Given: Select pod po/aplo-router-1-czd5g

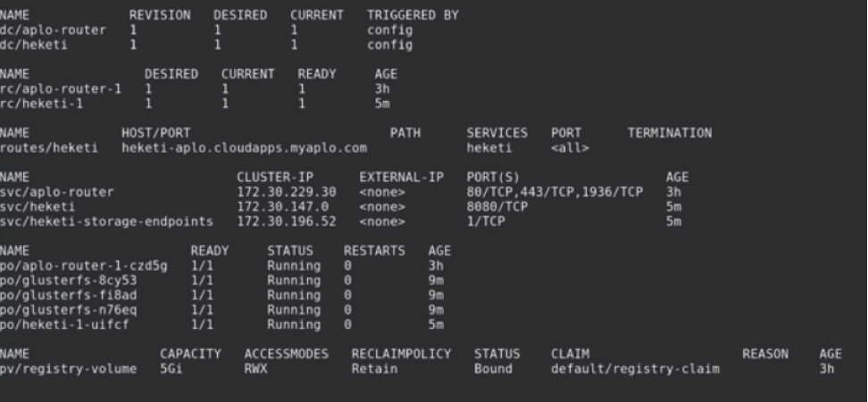Looking at the screenshot, I should (x=72, y=265).
